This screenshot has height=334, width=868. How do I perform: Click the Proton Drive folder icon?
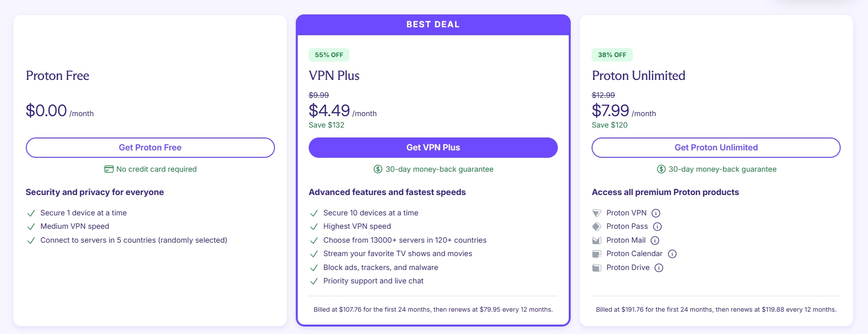point(597,268)
